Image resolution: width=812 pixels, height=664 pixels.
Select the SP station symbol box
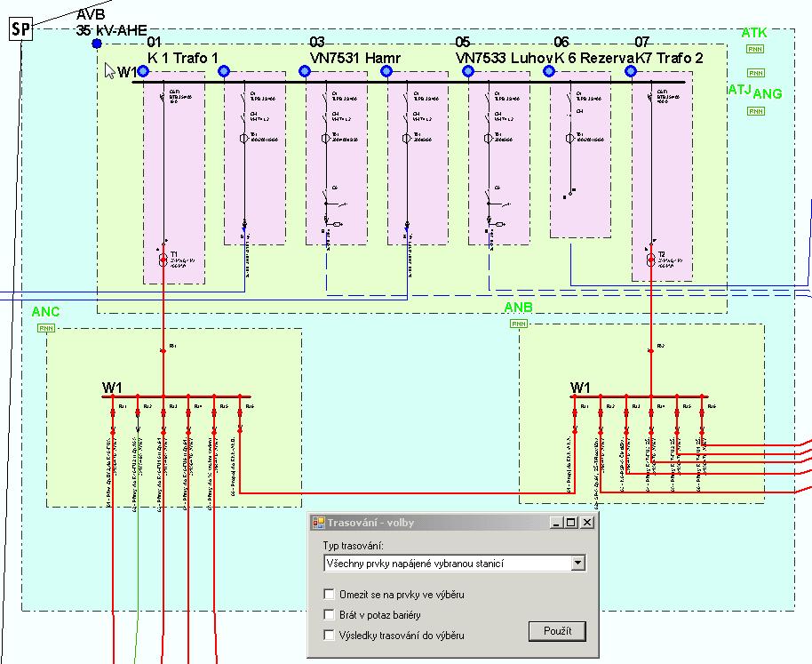point(21,29)
